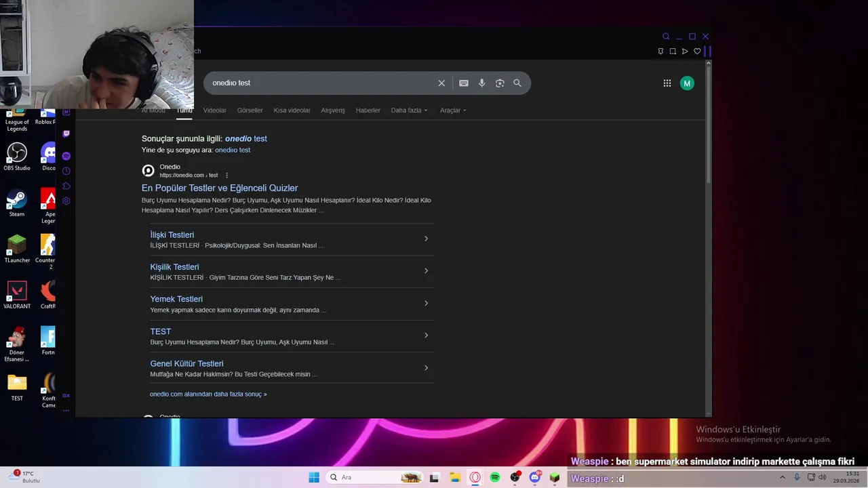Screen dimensions: 868x488
Task: Switch to the Kısa videolar tab
Action: (292, 110)
